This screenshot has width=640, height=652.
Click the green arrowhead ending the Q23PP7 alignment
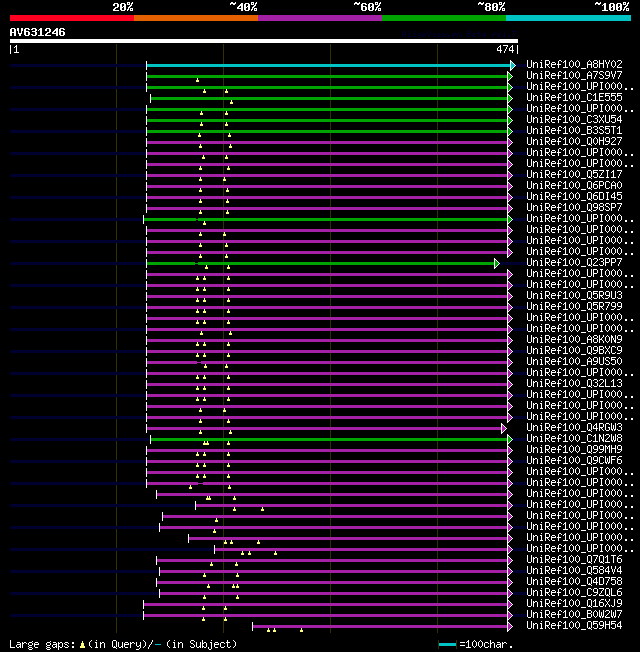(x=497, y=264)
